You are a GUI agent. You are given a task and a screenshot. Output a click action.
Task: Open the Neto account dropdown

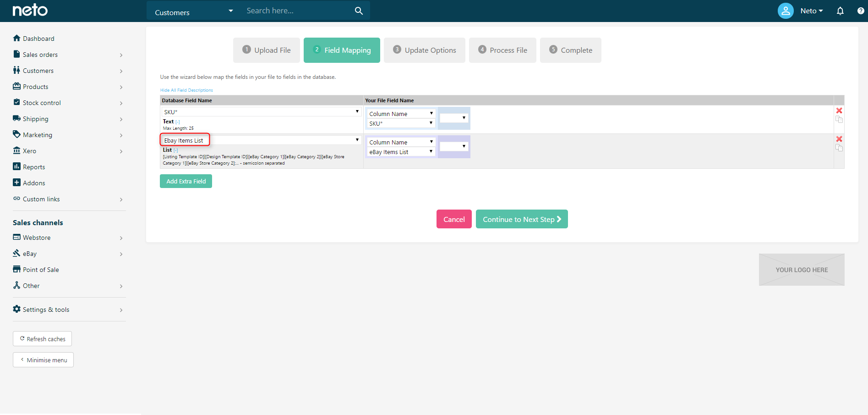812,11
